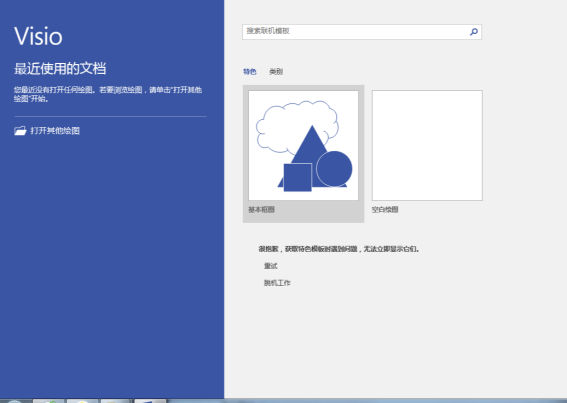The height and width of the screenshot is (403, 567).
Task: Focus the 搜索联机模板 search box
Action: pyautogui.click(x=362, y=32)
